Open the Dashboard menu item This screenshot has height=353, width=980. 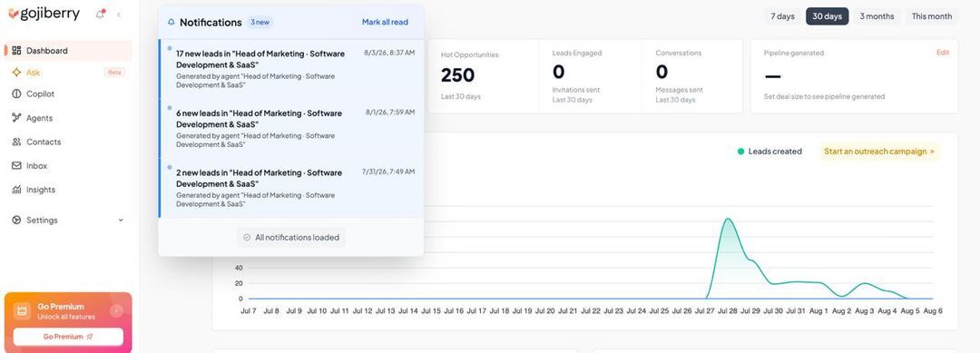(68, 51)
